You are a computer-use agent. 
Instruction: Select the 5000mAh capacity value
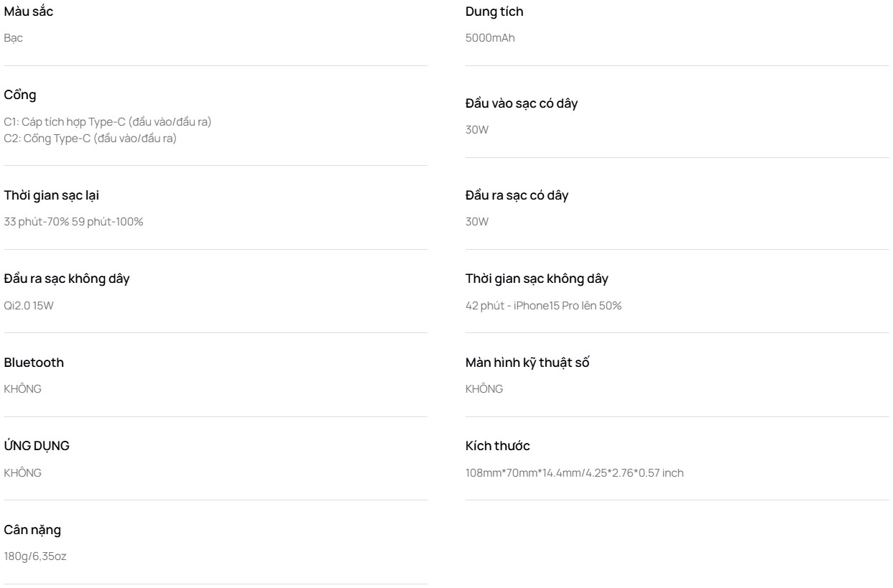(490, 38)
